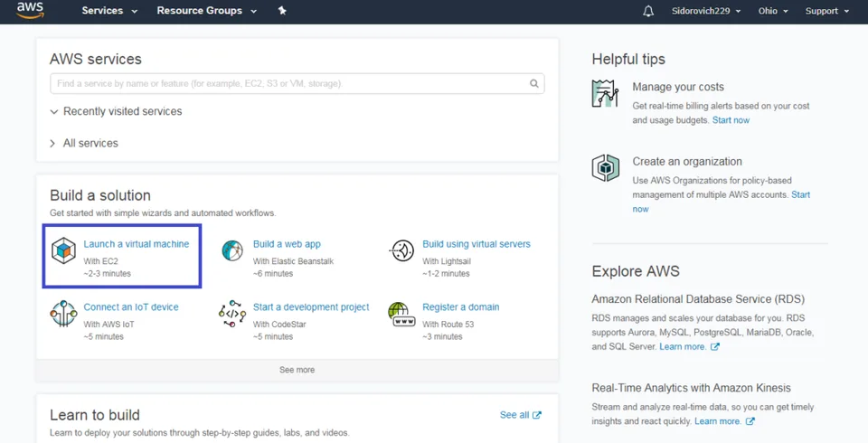Click the Route 53 domain icon
The image size is (868, 443).
(x=401, y=314)
